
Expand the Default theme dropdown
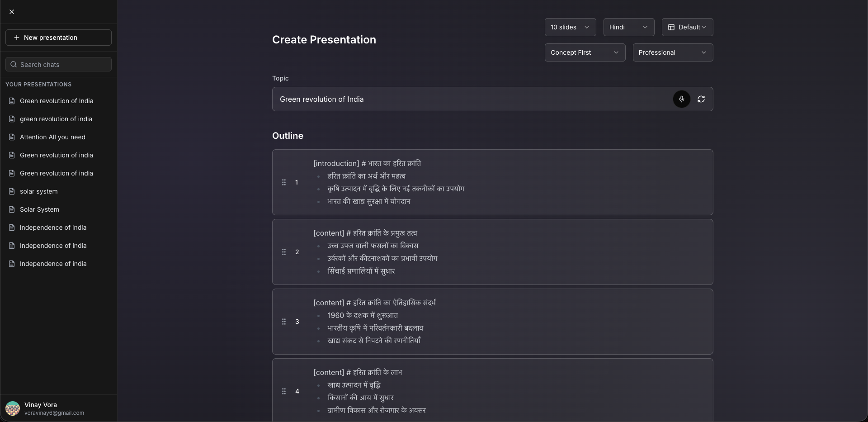coord(687,27)
